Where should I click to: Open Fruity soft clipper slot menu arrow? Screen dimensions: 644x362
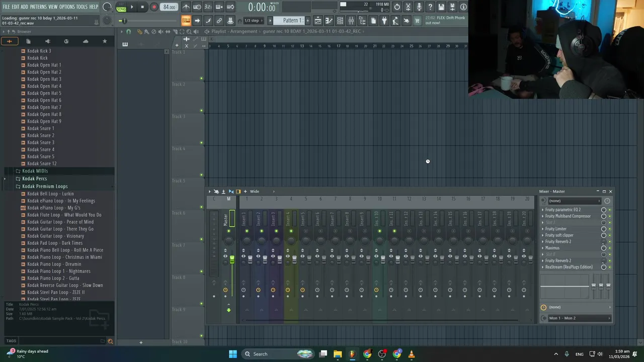pyautogui.click(x=543, y=235)
